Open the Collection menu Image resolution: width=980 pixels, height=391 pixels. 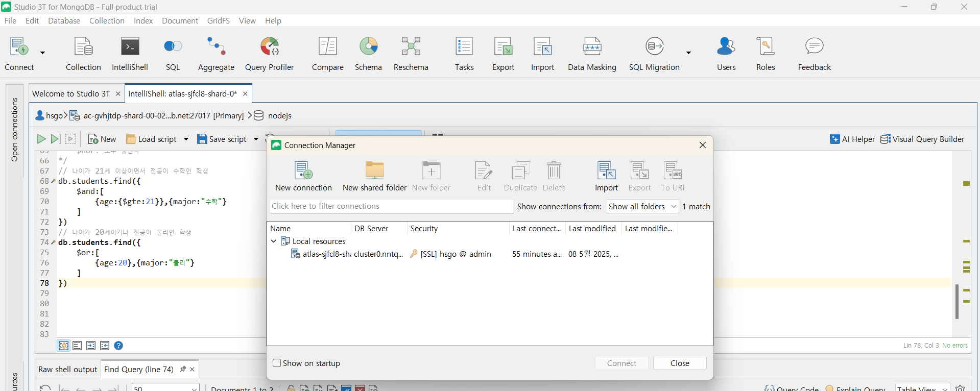click(x=107, y=20)
